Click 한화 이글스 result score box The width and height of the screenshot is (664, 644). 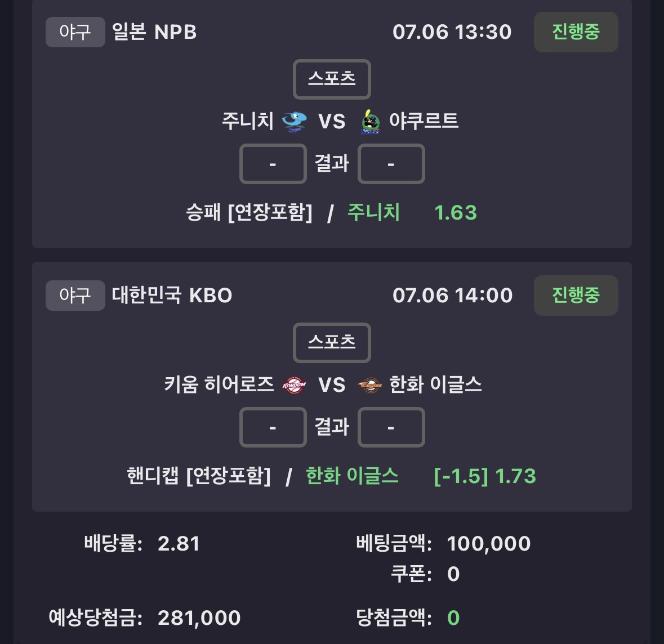point(391,427)
